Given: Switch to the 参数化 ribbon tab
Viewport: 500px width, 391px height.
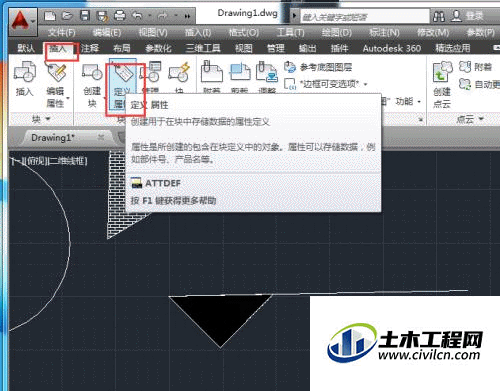Looking at the screenshot, I should pos(158,48).
